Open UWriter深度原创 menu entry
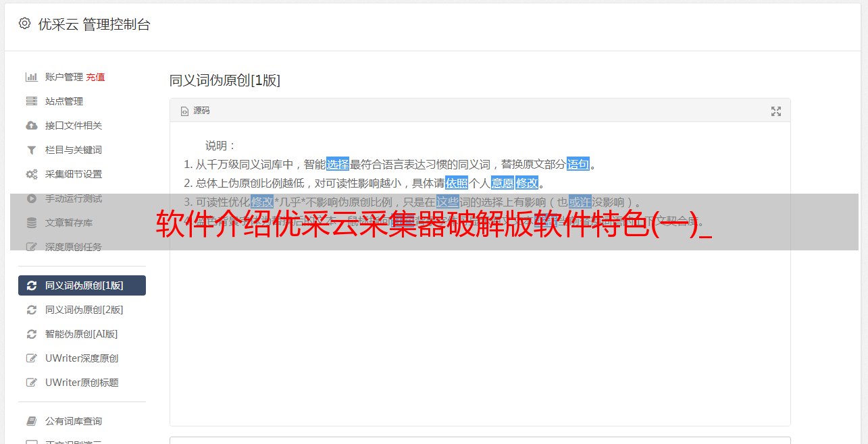868x444 pixels. (x=82, y=358)
